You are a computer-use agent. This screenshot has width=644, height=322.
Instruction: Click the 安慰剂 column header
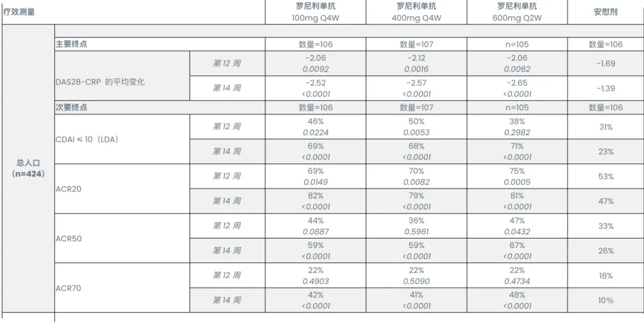click(605, 12)
